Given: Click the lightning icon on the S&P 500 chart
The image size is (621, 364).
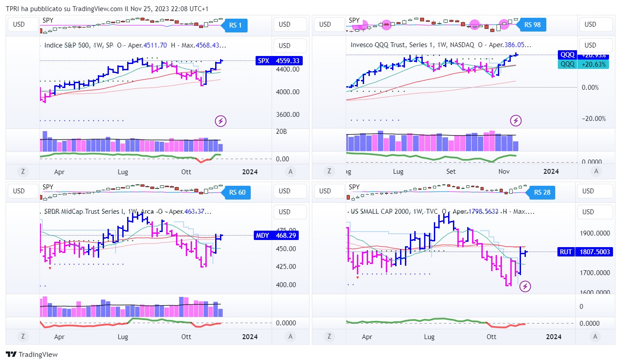Looking at the screenshot, I should pyautogui.click(x=221, y=120).
